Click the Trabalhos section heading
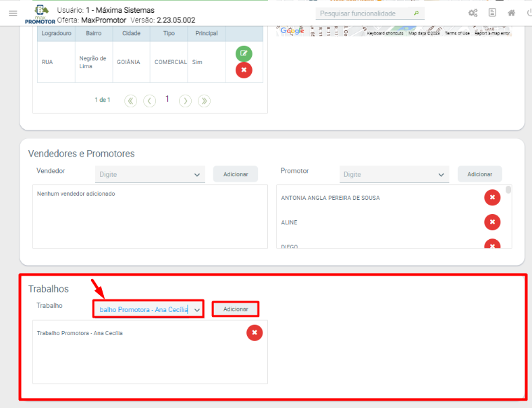The height and width of the screenshot is (408, 532). coord(49,289)
